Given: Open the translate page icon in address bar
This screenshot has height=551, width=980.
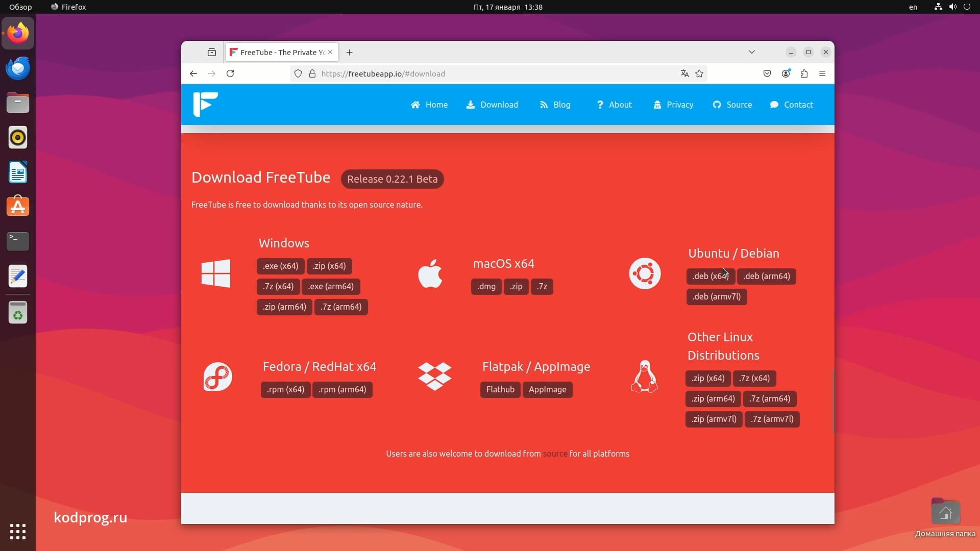Looking at the screenshot, I should pos(685,73).
